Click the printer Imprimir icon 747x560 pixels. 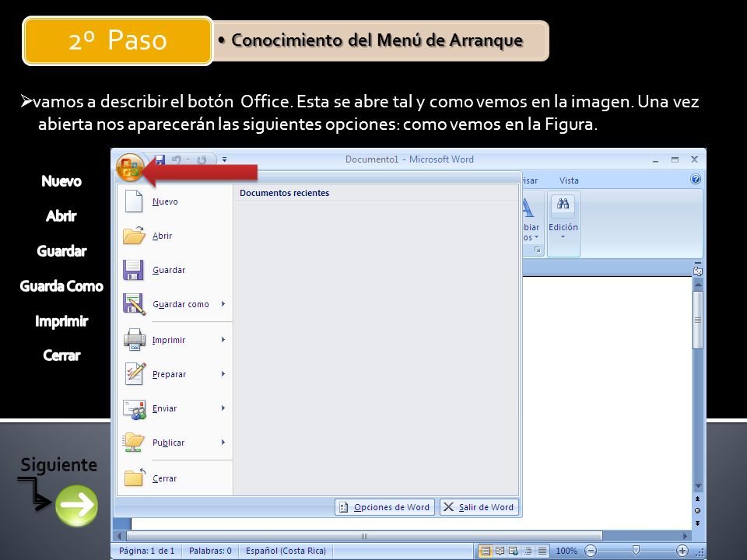[135, 340]
